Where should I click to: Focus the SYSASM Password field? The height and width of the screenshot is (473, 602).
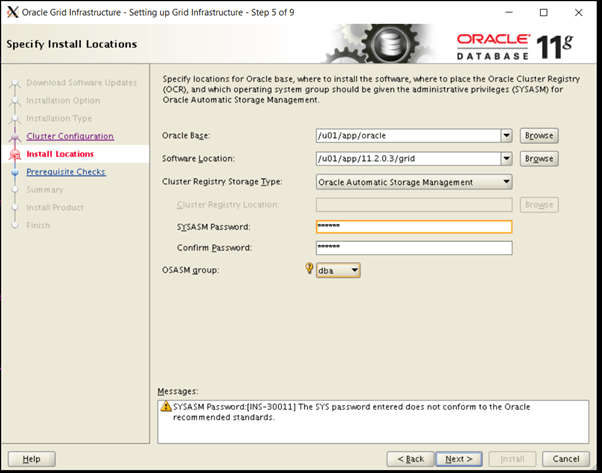click(x=413, y=227)
